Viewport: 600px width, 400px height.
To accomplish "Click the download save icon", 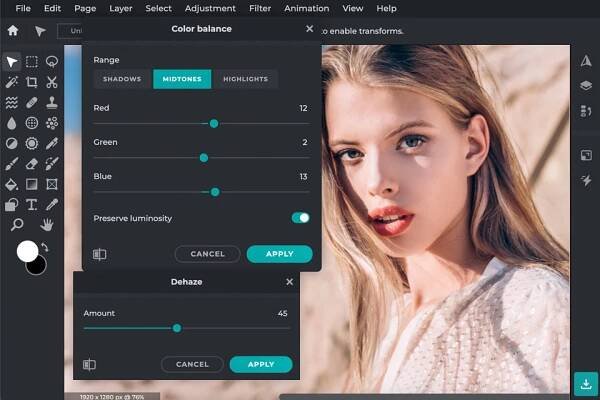I will (x=586, y=383).
